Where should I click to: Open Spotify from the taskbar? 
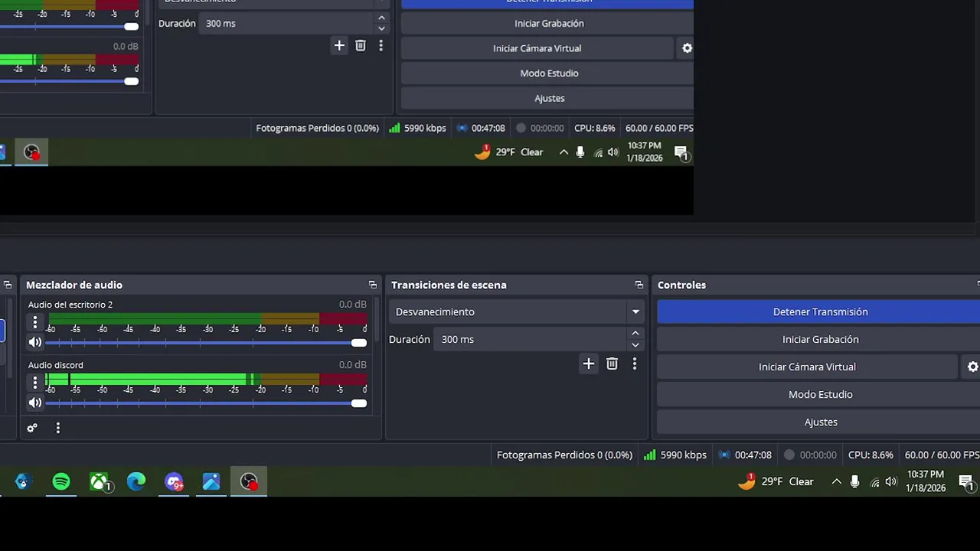61,481
